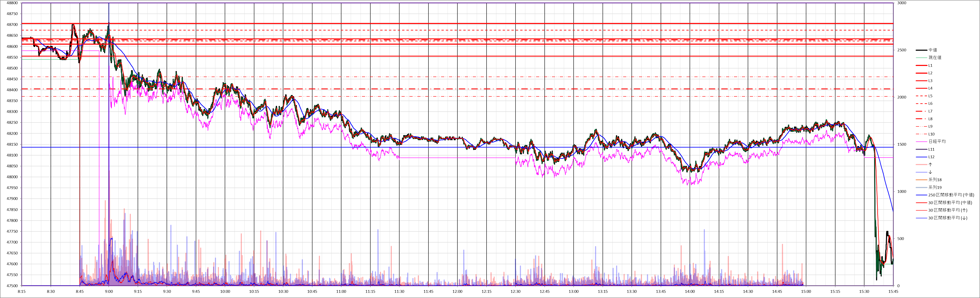Click the 系列19 legend entry
This screenshot has width=980, height=298.
click(935, 187)
